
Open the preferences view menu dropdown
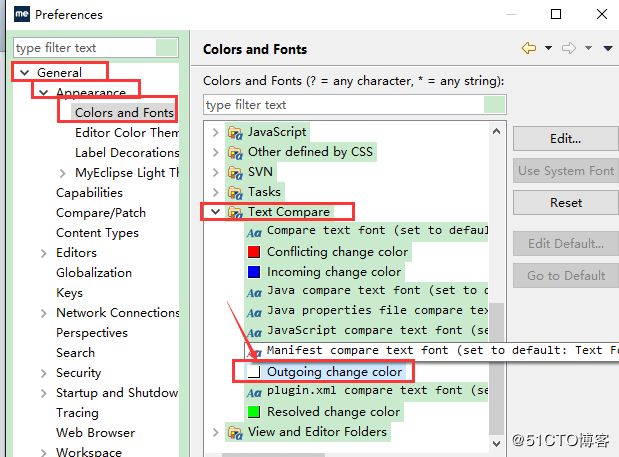coord(608,48)
